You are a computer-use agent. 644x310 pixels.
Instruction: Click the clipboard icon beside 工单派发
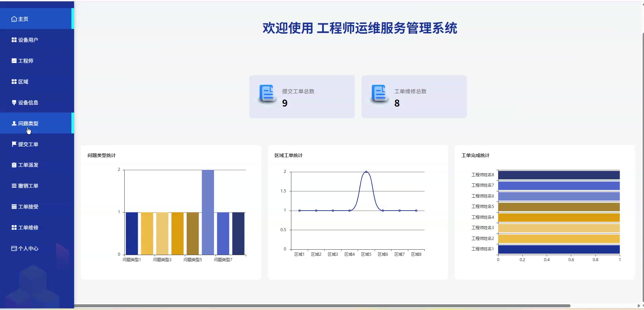[x=14, y=165]
